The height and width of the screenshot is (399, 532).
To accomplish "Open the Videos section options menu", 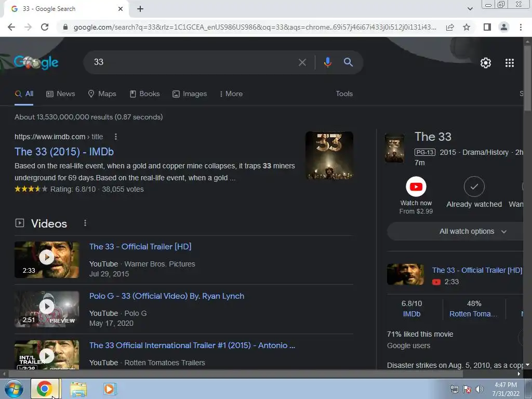I will pos(85,223).
